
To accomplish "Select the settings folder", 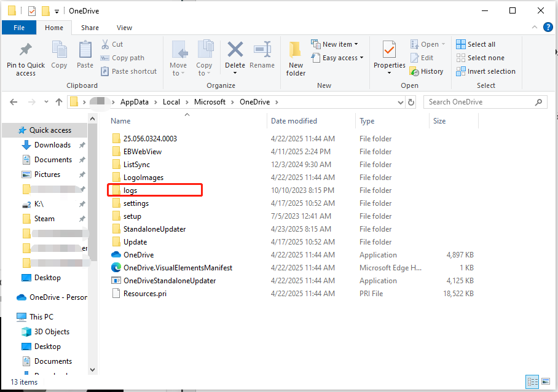I will [x=136, y=203].
